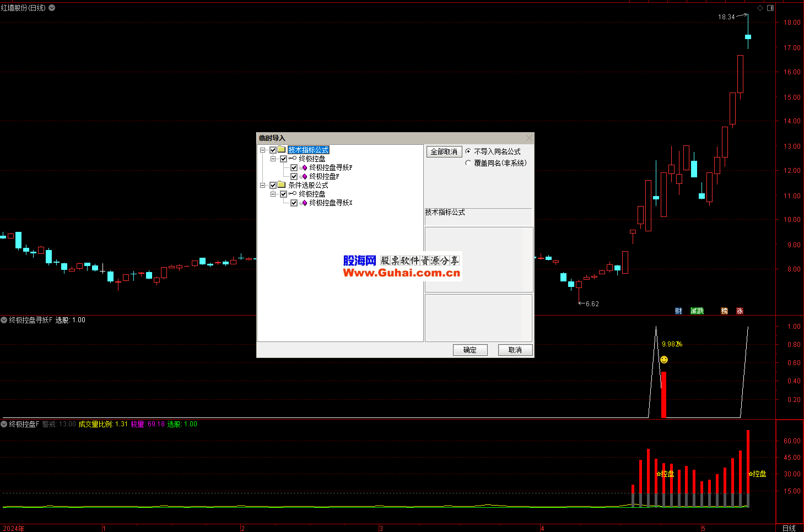Click the 警戒: 13.00 indicator value
Screen dimensions: 804x532
[59, 424]
